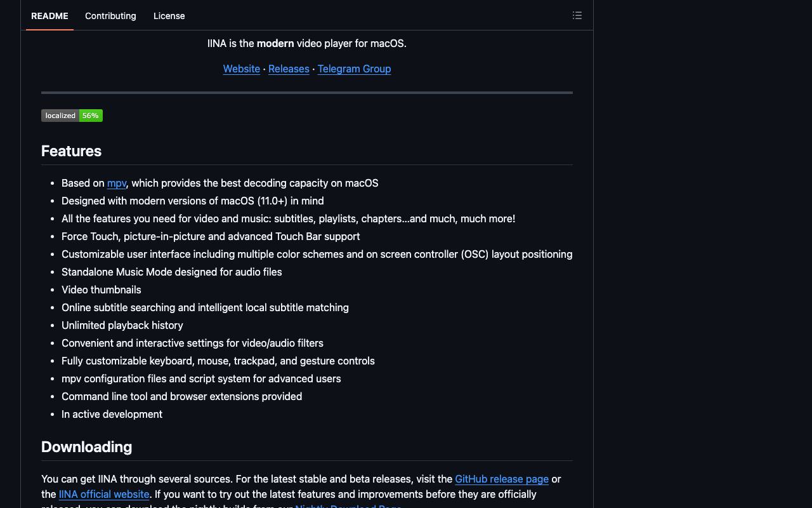Click the localized 56% badge
Image resolution: width=812 pixels, height=508 pixels.
click(72, 116)
